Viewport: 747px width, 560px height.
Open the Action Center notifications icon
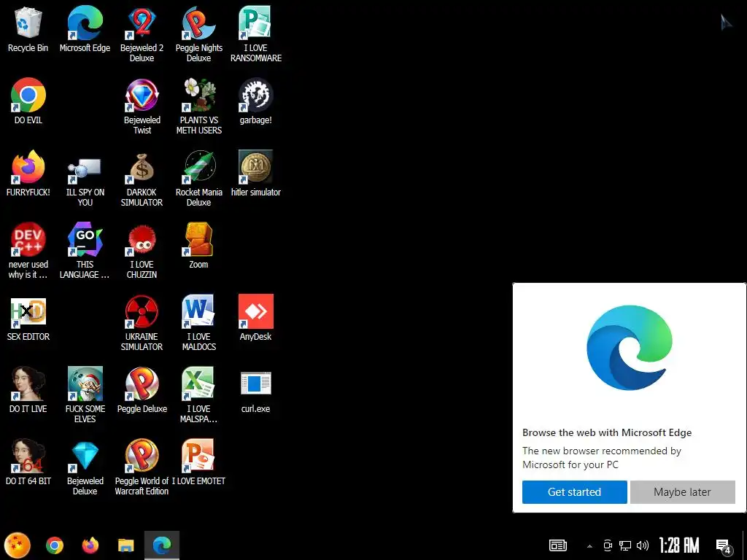pos(724,546)
